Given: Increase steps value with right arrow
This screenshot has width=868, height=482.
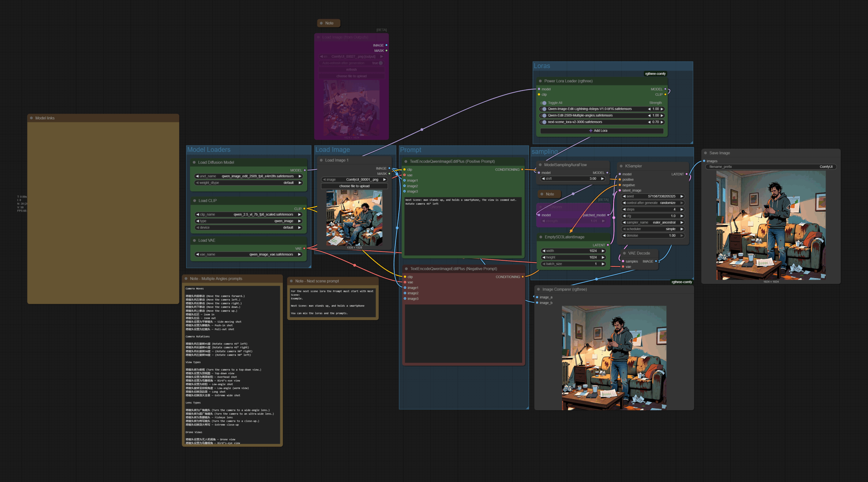Looking at the screenshot, I should 682,209.
